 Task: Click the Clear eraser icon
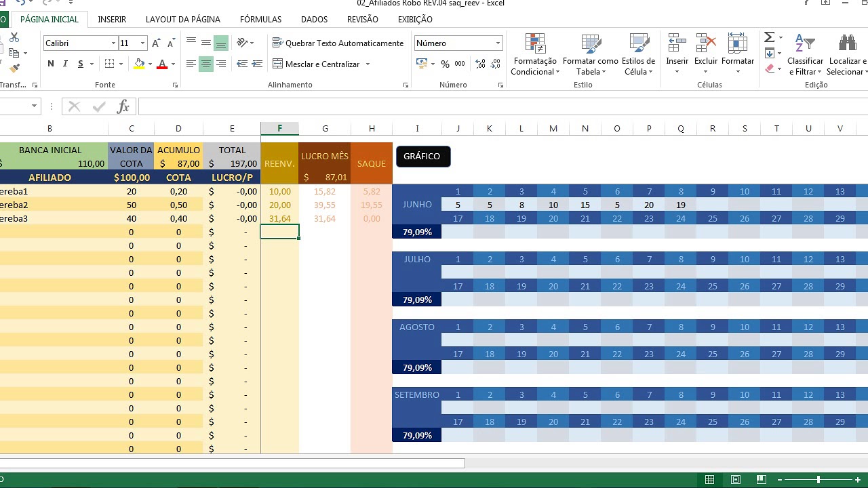tap(769, 68)
